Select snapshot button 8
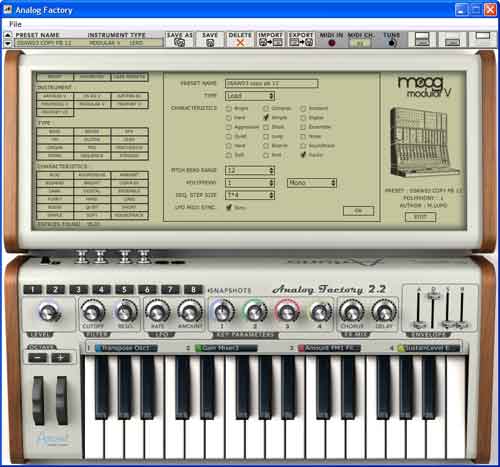This screenshot has height=467, width=500. coord(193,290)
